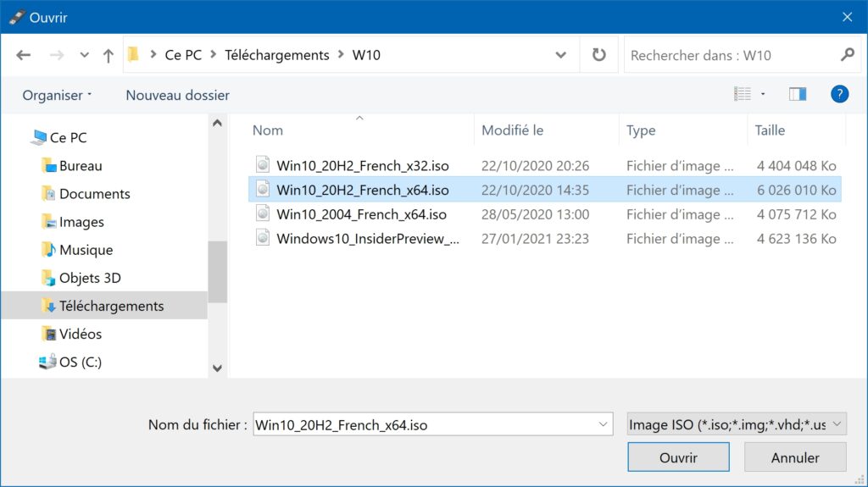
Task: Click the sidebar scrollbar thumb
Action: 218,272
